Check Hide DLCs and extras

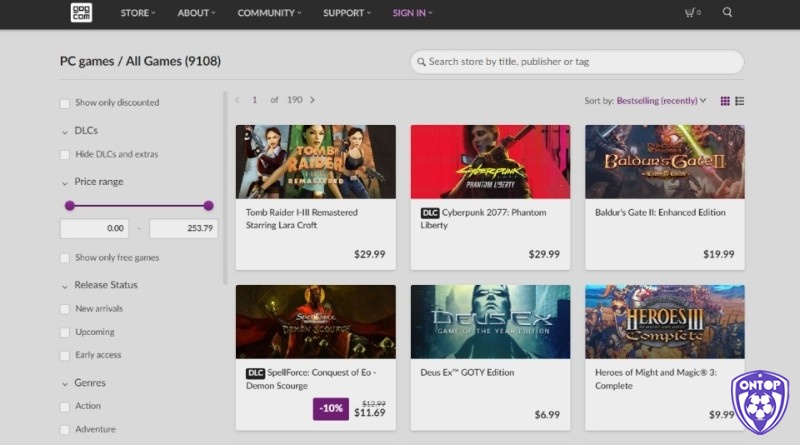[65, 155]
